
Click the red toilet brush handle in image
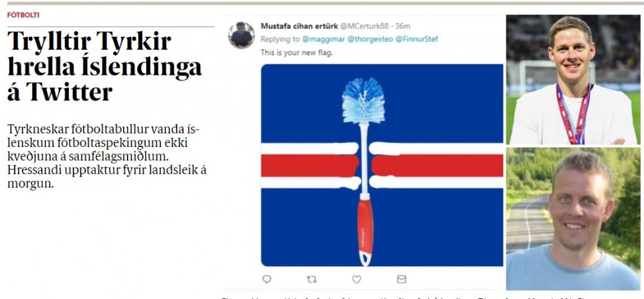point(365,230)
